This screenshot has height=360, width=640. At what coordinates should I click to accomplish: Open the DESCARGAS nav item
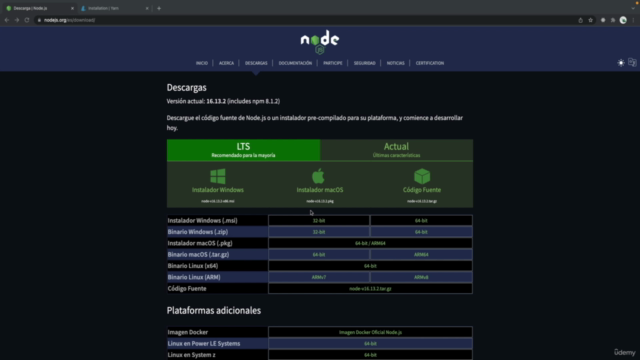click(256, 63)
